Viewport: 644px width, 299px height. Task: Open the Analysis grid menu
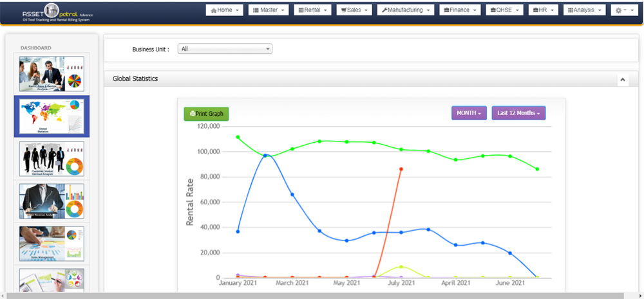(x=585, y=10)
